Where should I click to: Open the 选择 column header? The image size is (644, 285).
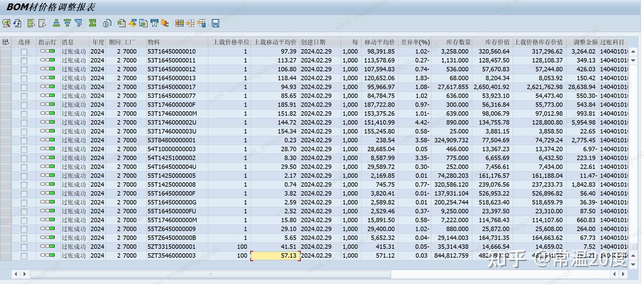[24, 42]
